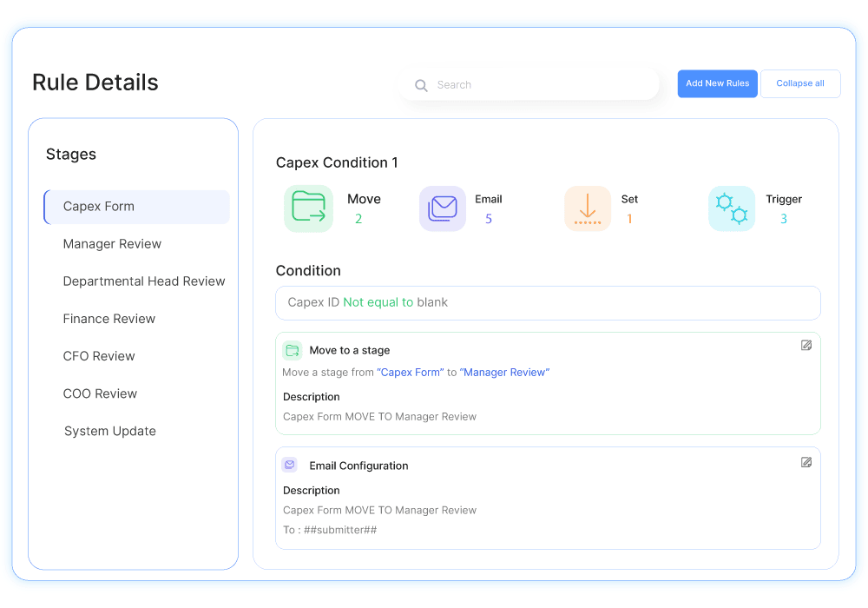Collapse all rules
The height and width of the screenshot is (608, 868).
tap(800, 83)
